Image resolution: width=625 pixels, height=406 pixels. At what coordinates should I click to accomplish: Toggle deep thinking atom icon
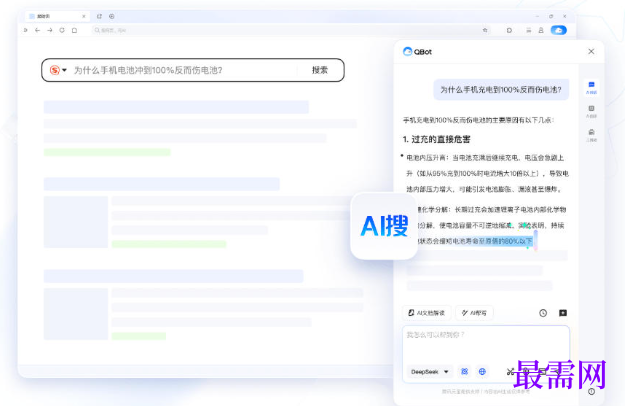pyautogui.click(x=464, y=372)
